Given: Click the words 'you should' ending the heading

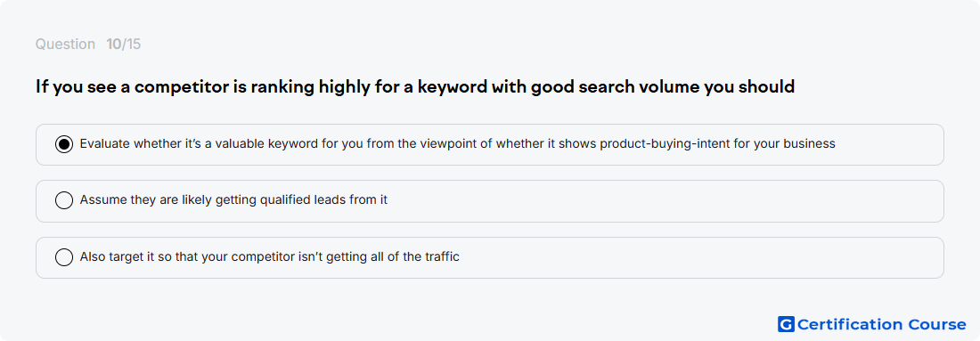Looking at the screenshot, I should (x=749, y=87).
